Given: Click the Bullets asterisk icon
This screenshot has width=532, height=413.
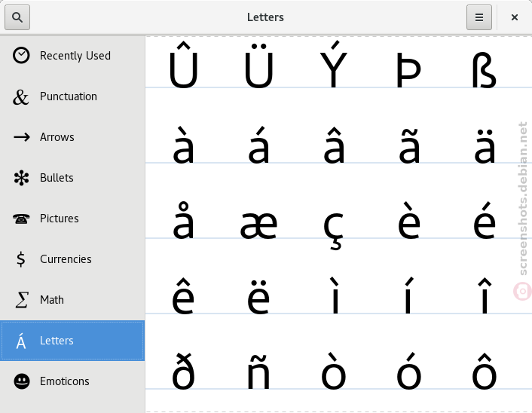Looking at the screenshot, I should 21,178.
